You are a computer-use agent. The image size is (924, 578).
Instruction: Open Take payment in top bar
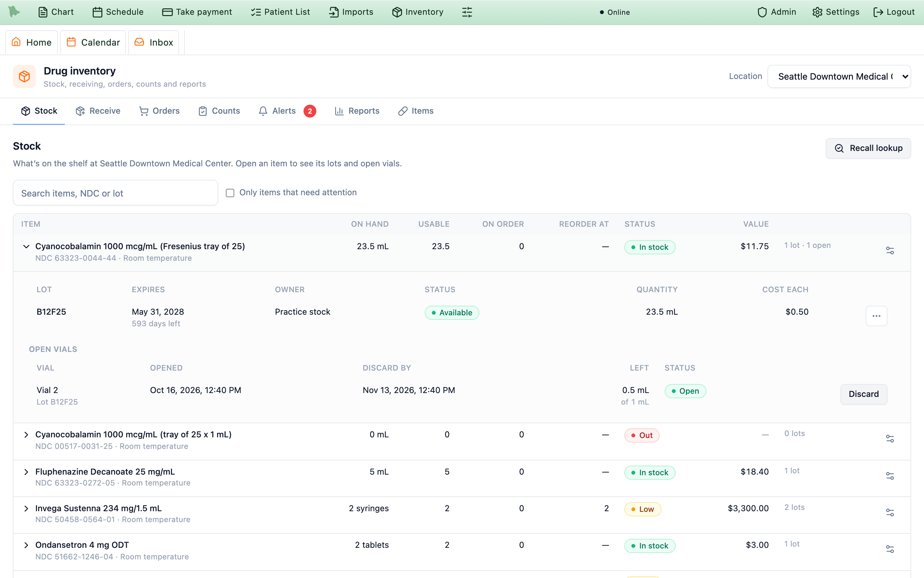[x=197, y=12]
